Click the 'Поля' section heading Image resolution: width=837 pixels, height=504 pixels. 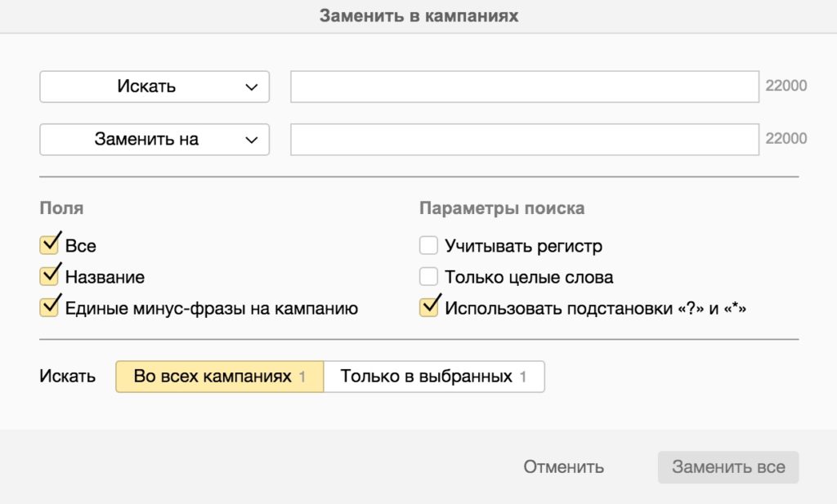pos(61,208)
